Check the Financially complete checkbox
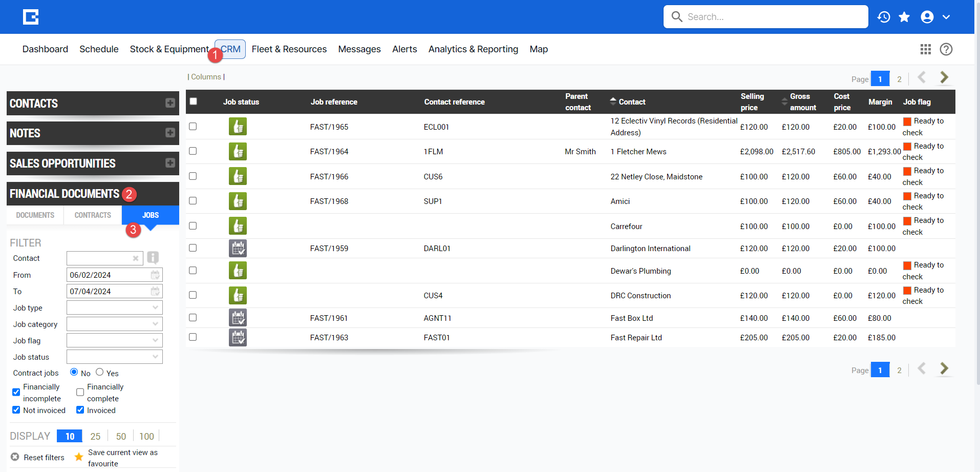The image size is (980, 472). 80,392
